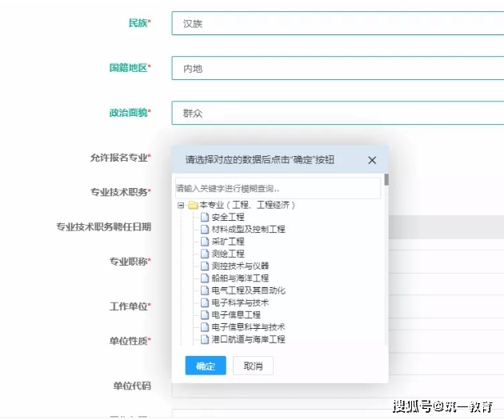The height and width of the screenshot is (420, 504).
Task: Open the 民族 field showing 汉族
Action: (x=338, y=23)
